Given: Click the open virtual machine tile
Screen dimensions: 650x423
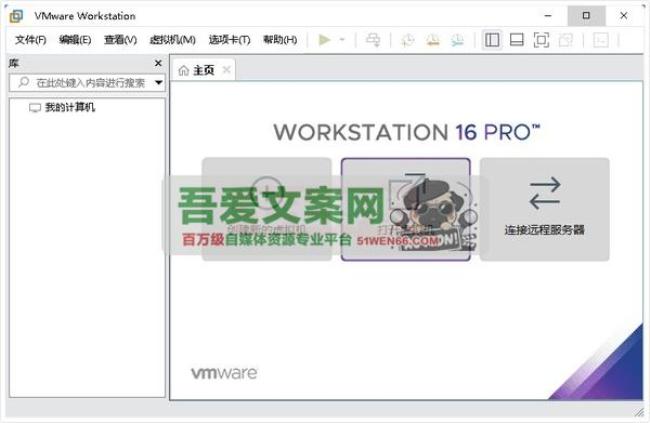Looking at the screenshot, I should point(405,209).
